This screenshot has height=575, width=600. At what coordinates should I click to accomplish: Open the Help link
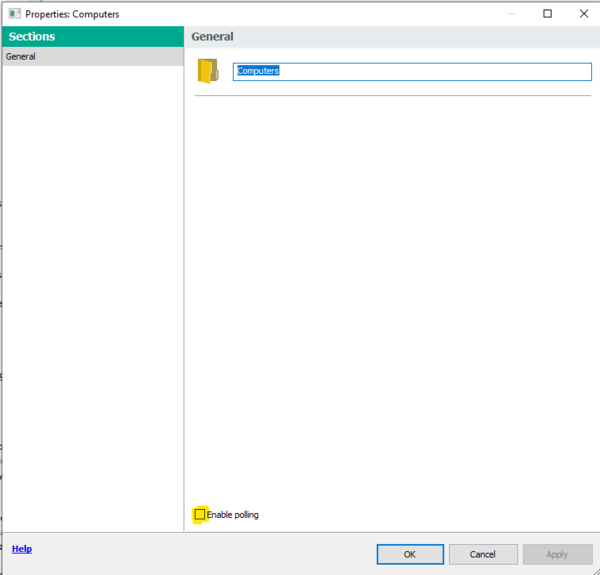(22, 549)
